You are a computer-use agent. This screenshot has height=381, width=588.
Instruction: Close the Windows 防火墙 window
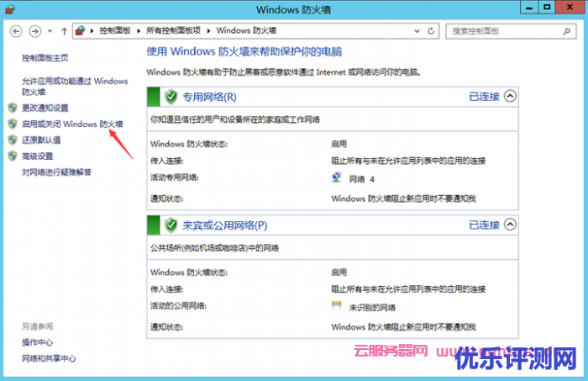[x=570, y=8]
